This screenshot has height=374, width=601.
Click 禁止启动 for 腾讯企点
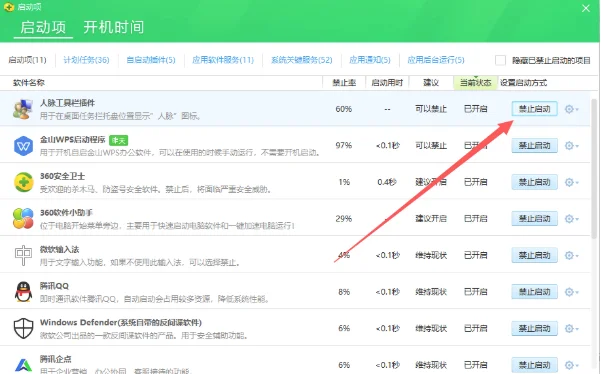(x=534, y=365)
